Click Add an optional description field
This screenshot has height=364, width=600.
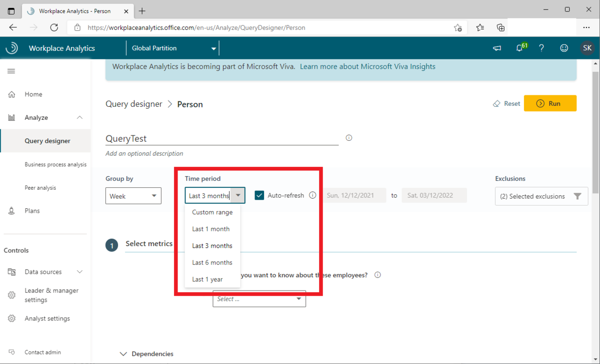[x=144, y=153]
